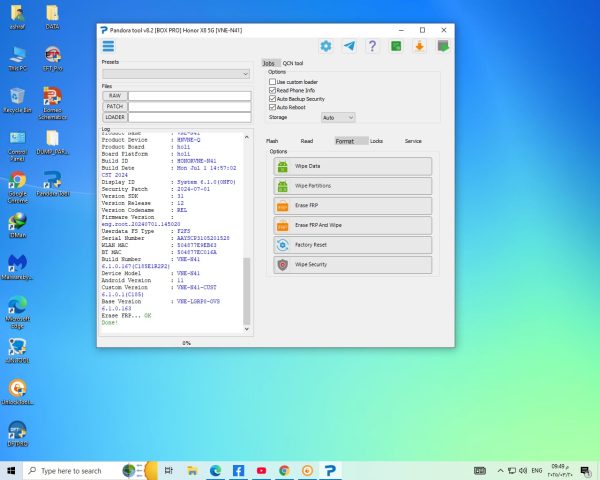Click the Telegram paper-plane icon

pyautogui.click(x=349, y=46)
